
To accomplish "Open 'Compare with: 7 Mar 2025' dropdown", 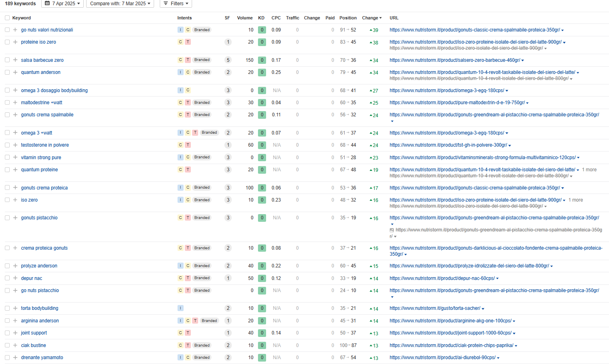I will coord(120,4).
